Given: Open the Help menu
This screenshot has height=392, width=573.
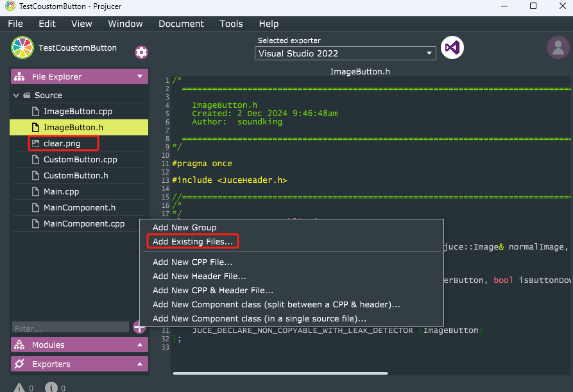Looking at the screenshot, I should pos(269,24).
